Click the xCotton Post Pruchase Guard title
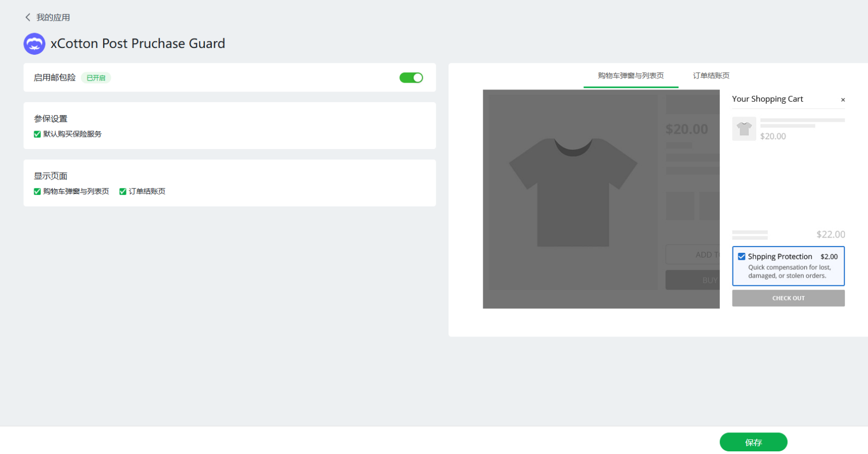Screen dimensions: 868x454 coord(138,44)
